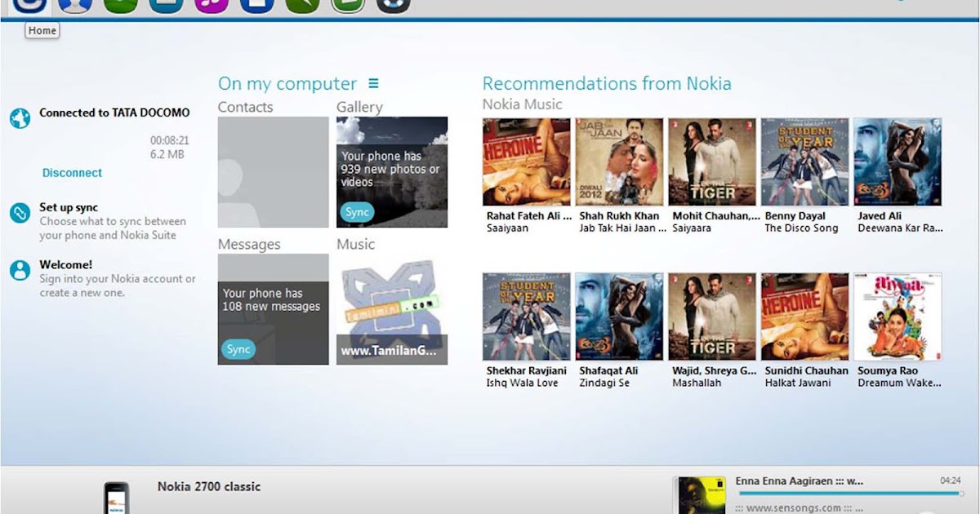Open the Gallery tile with new photos
The image size is (980, 514).
392,172
